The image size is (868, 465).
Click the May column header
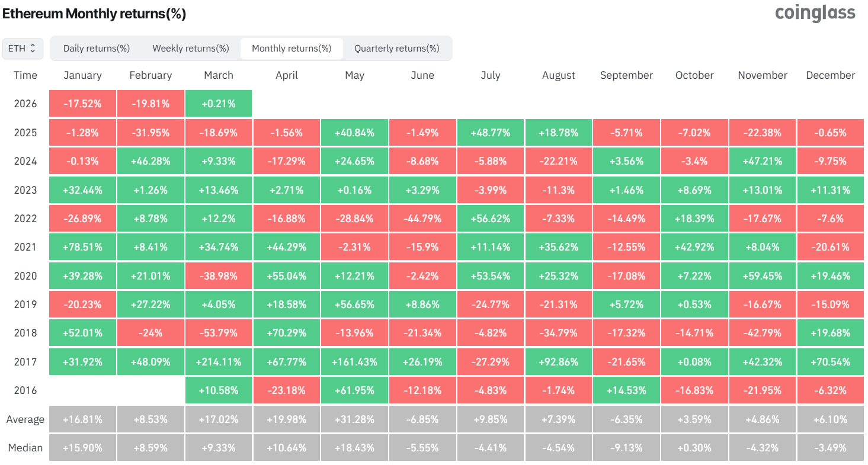pyautogui.click(x=354, y=75)
